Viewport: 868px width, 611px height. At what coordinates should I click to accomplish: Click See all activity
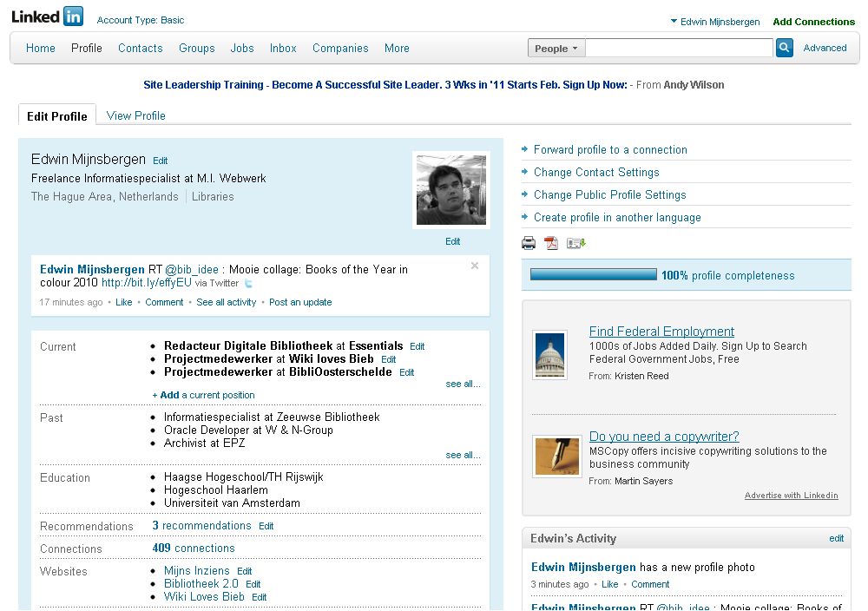(x=226, y=302)
